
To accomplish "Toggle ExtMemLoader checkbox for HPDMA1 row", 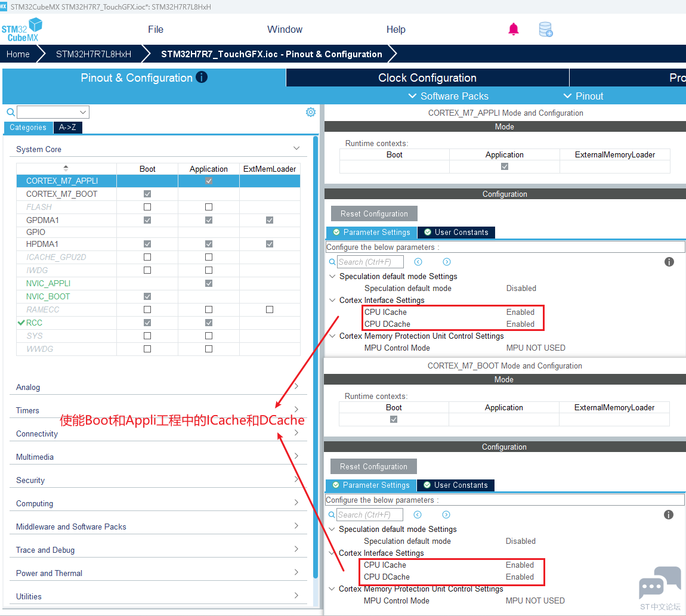I will pos(270,244).
